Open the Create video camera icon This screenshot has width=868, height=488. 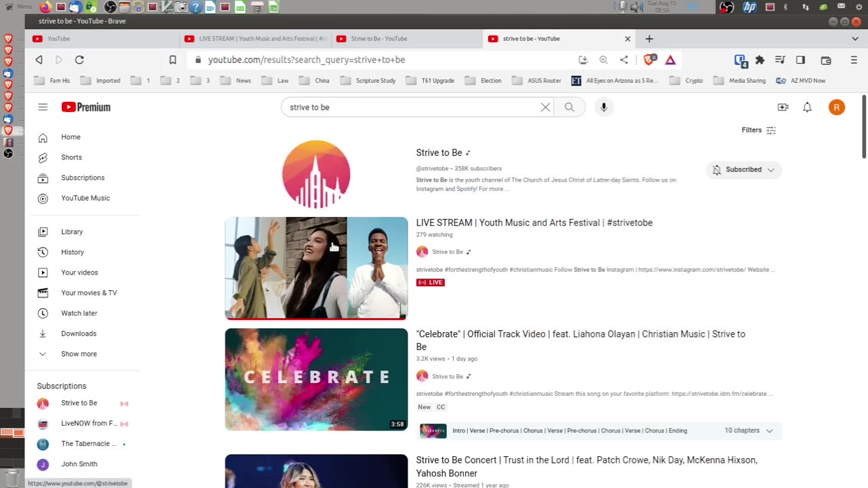(783, 107)
